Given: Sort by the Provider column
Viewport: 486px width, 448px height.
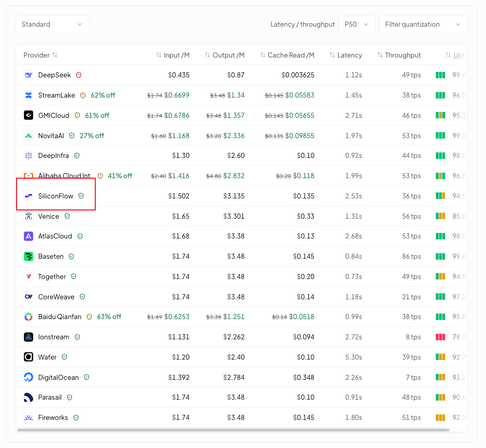Looking at the screenshot, I should [40, 55].
